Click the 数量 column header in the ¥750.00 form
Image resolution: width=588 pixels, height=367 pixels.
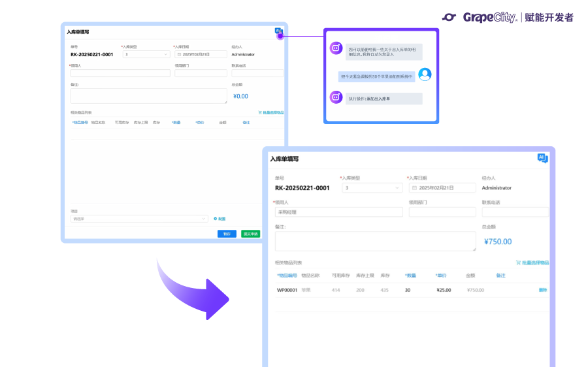coord(411,276)
